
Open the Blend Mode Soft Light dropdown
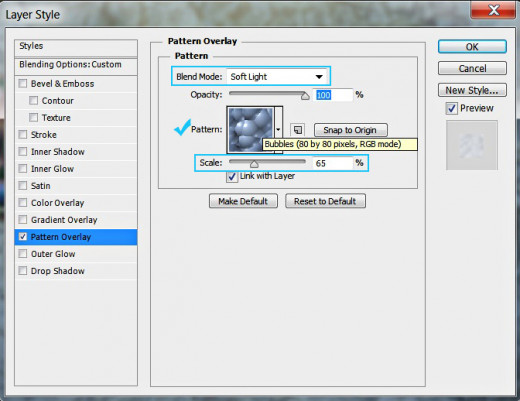point(277,77)
